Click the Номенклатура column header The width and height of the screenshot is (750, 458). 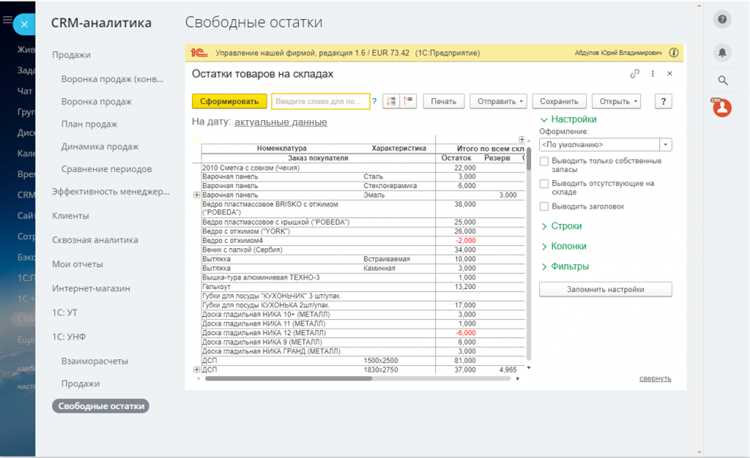coord(281,148)
